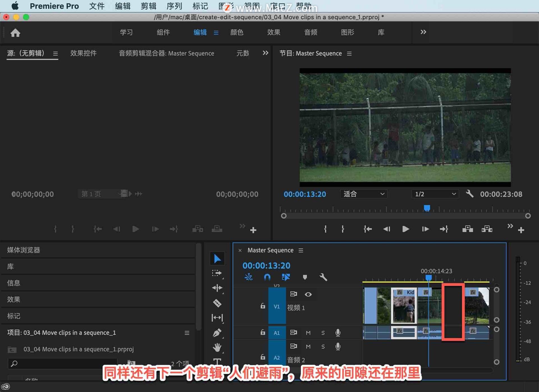The width and height of the screenshot is (539, 392).
Task: Open Project panel menu
Action: [187, 333]
